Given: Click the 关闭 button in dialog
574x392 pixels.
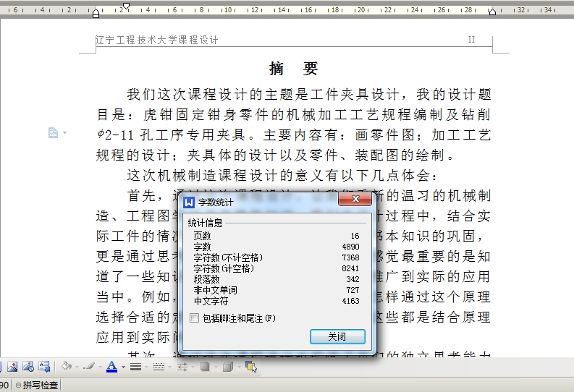Looking at the screenshot, I should [x=337, y=336].
